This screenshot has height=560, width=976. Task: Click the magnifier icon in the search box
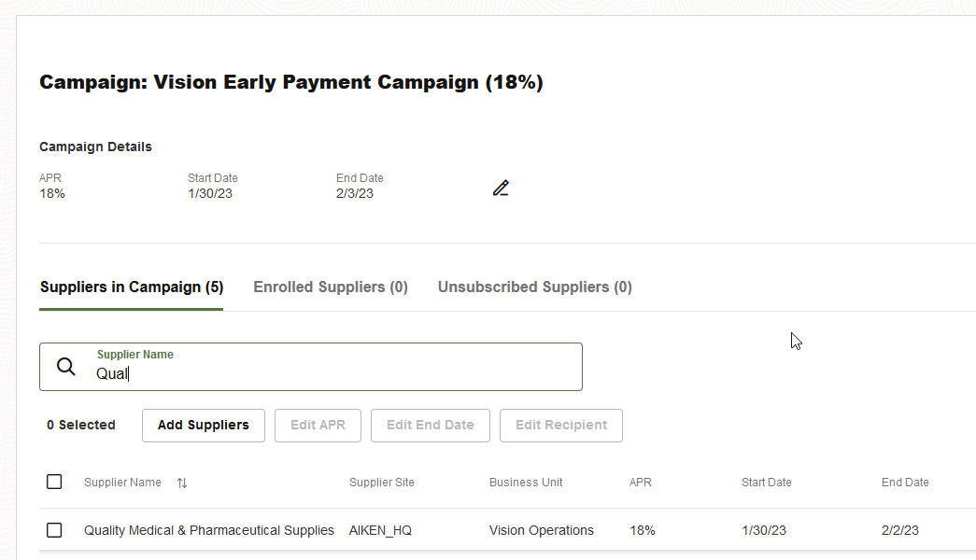point(66,367)
